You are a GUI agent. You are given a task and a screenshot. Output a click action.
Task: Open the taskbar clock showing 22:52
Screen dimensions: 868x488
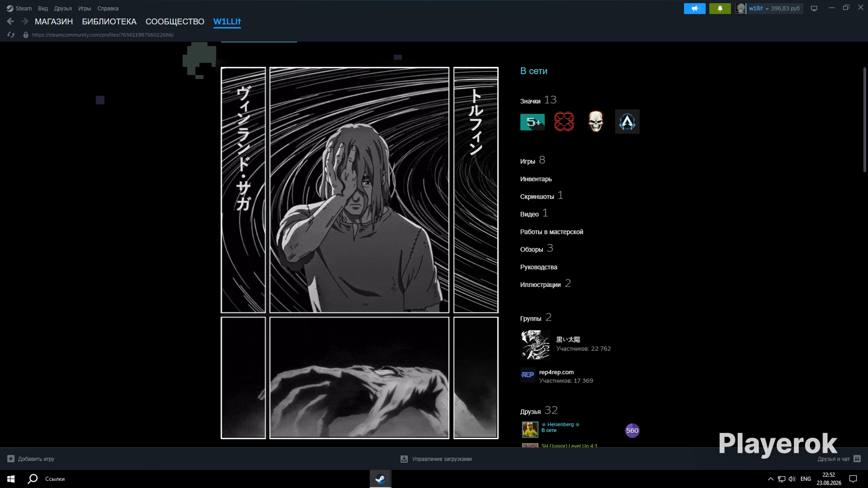[829, 479]
